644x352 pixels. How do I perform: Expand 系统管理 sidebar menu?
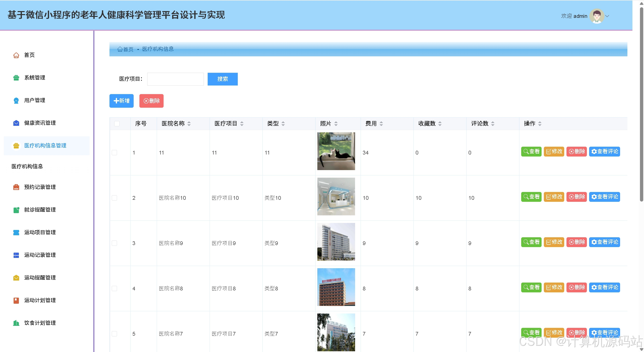[47, 78]
